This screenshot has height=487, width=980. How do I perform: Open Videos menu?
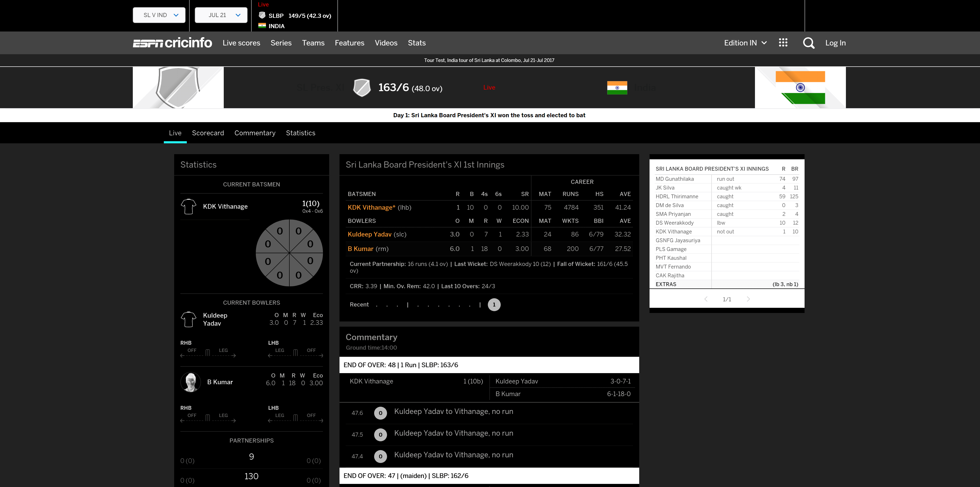click(x=386, y=43)
